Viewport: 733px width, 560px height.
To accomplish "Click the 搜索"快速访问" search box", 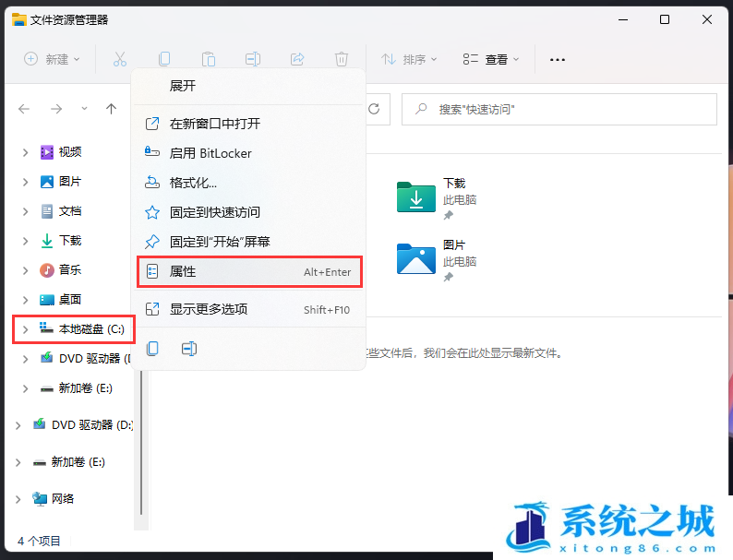I will pyautogui.click(x=559, y=109).
